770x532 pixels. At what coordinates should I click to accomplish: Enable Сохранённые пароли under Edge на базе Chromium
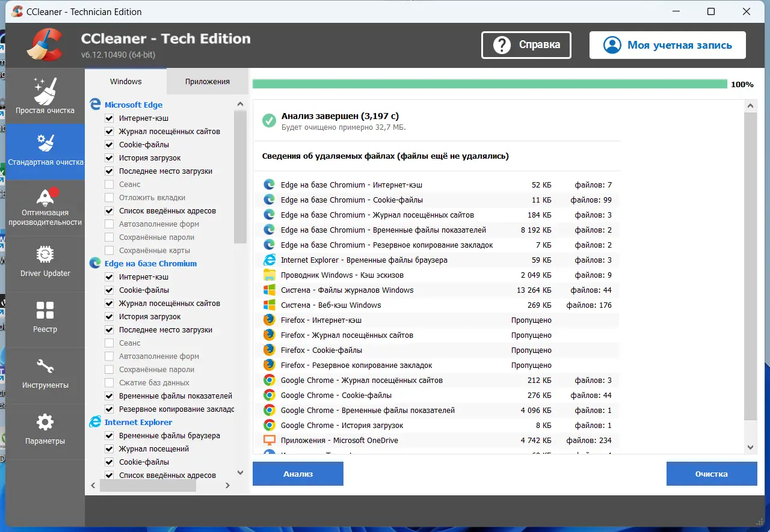109,370
